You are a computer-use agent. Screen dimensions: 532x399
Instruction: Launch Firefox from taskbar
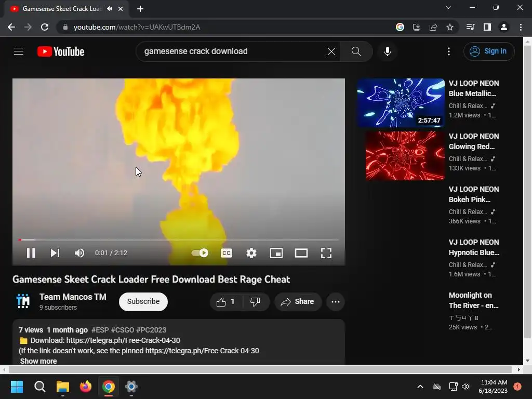(86, 387)
